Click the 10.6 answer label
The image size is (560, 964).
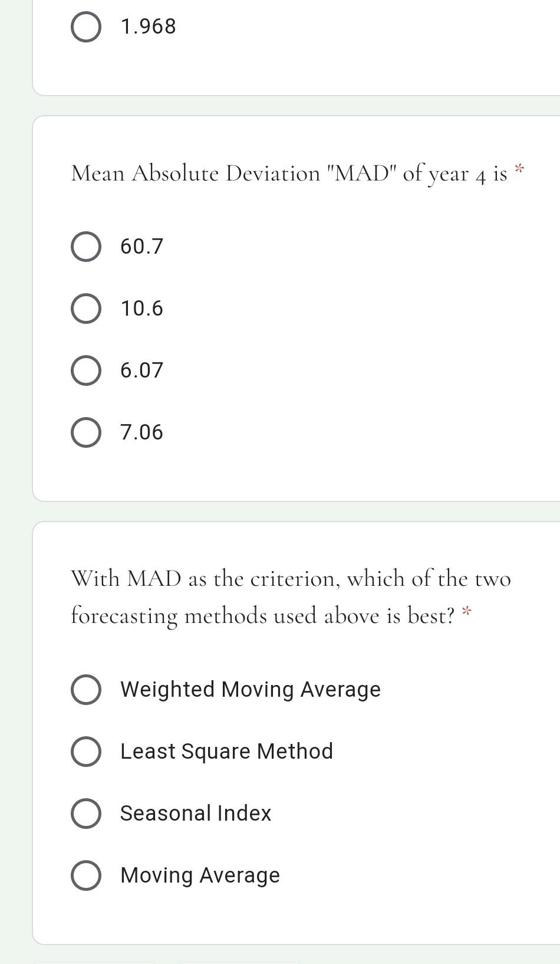click(142, 309)
